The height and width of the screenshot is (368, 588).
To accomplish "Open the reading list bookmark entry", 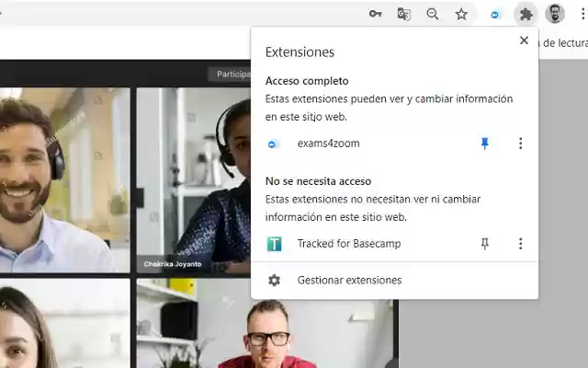I will [563, 43].
